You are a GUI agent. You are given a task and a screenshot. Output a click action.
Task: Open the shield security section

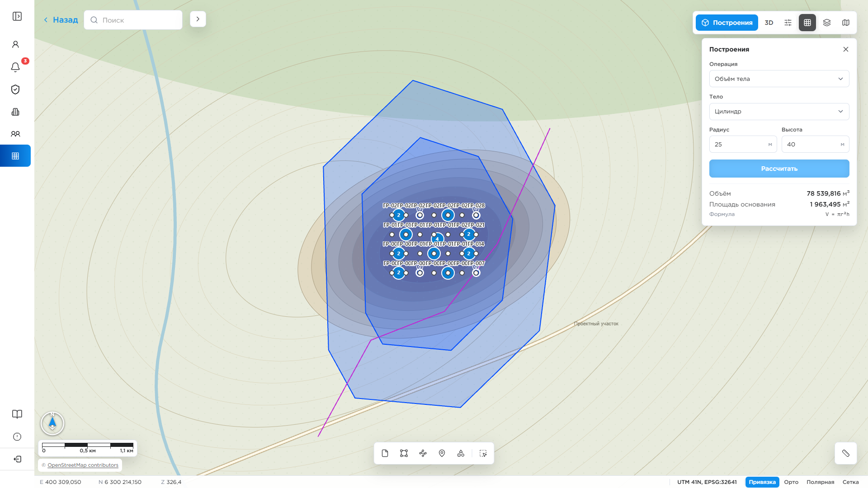click(x=15, y=89)
